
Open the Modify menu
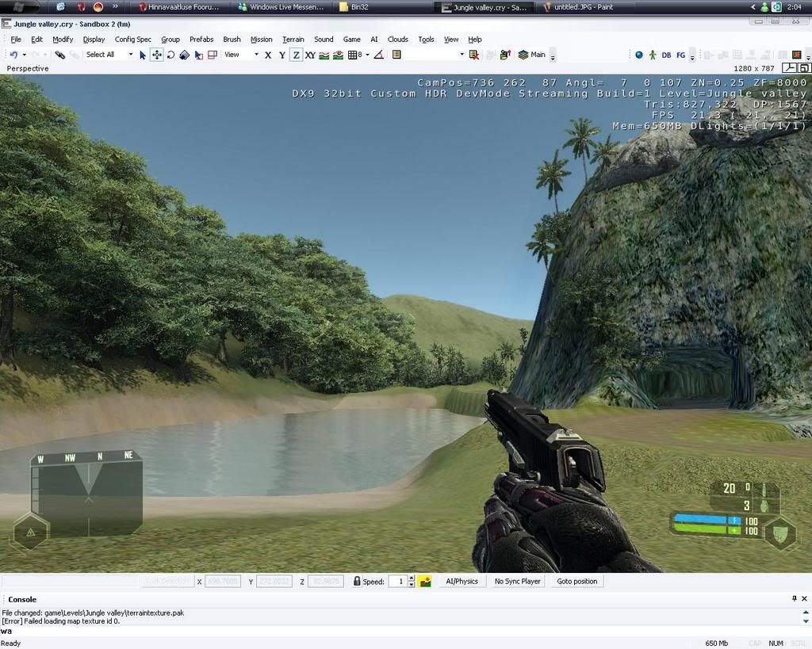tap(63, 40)
